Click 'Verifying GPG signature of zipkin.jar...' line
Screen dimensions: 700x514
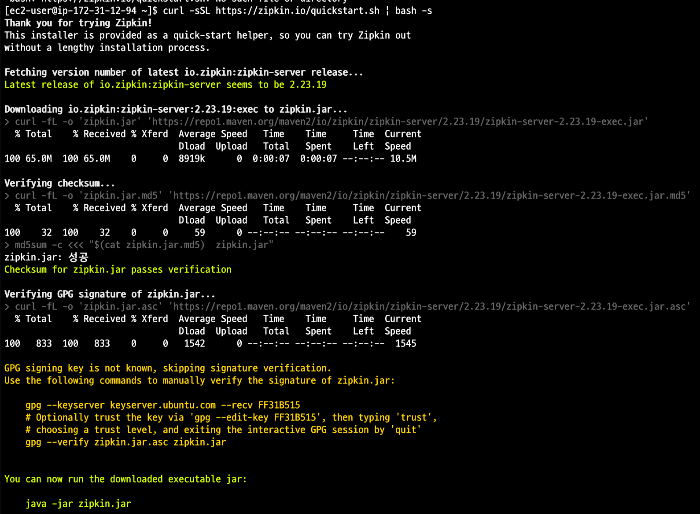point(109,294)
